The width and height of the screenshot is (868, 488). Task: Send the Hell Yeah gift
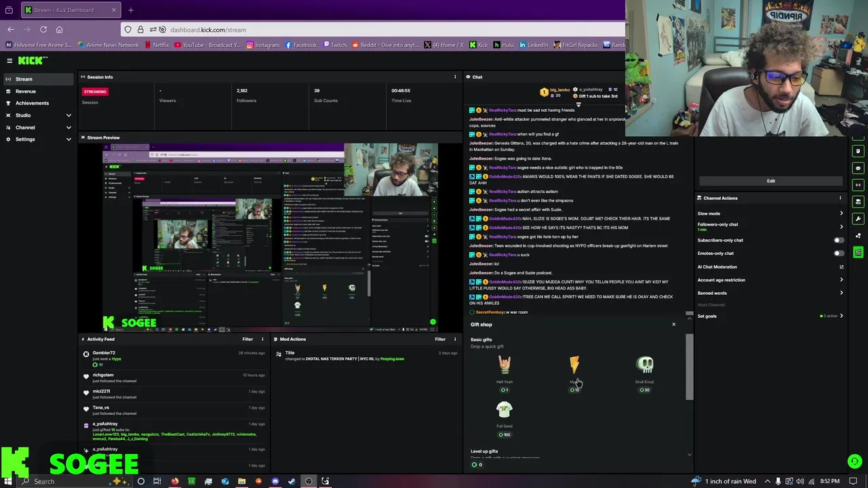[x=505, y=373]
